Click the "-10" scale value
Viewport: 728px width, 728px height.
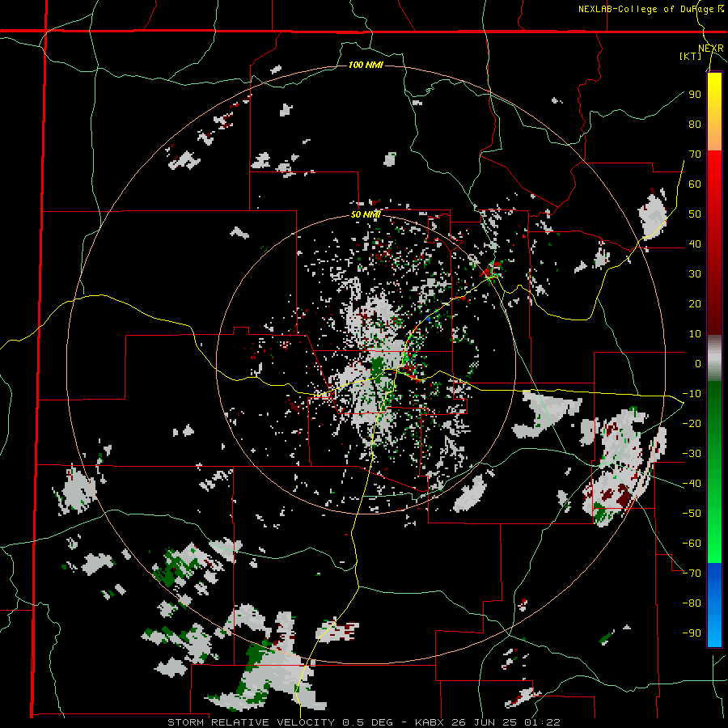click(x=692, y=394)
